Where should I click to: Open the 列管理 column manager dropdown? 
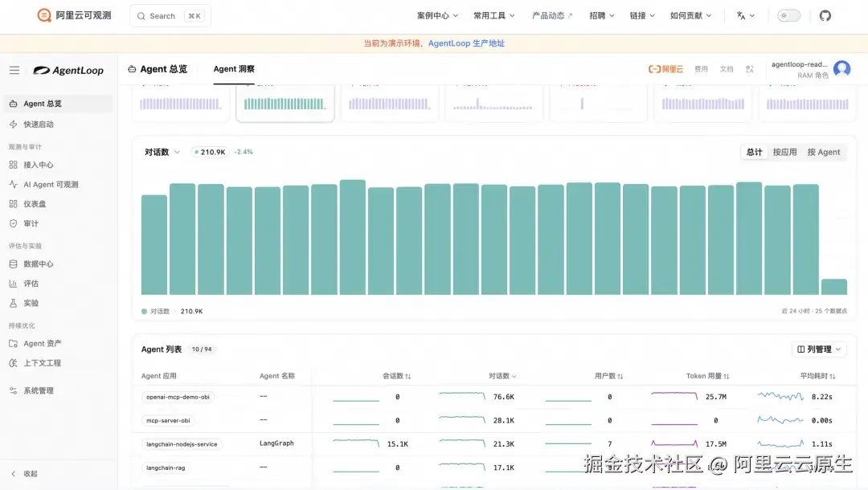[819, 349]
